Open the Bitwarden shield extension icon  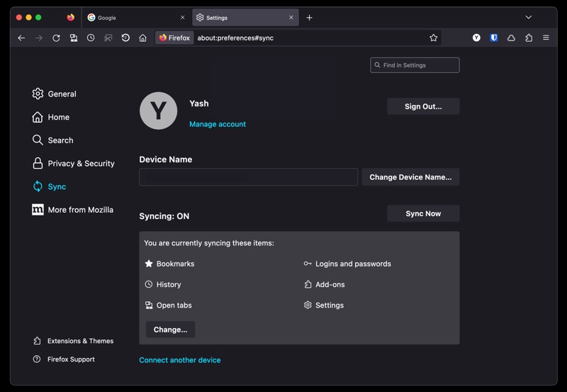click(493, 38)
